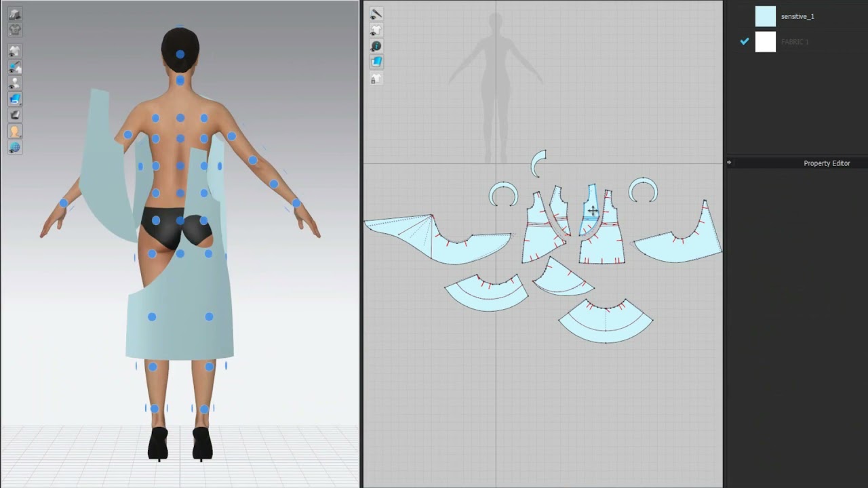Click arrangement point at avatar's right wrist
868x488 pixels.
[296, 203]
